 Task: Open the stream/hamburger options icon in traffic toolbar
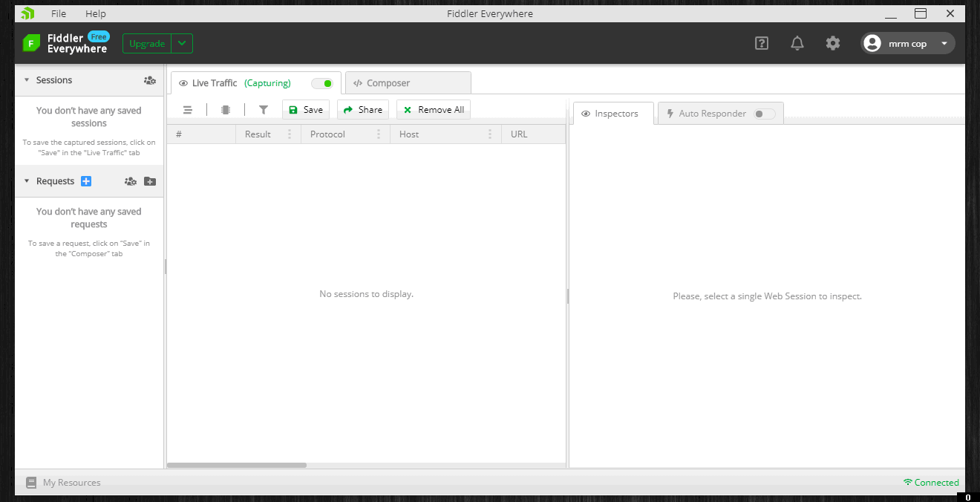coord(188,110)
